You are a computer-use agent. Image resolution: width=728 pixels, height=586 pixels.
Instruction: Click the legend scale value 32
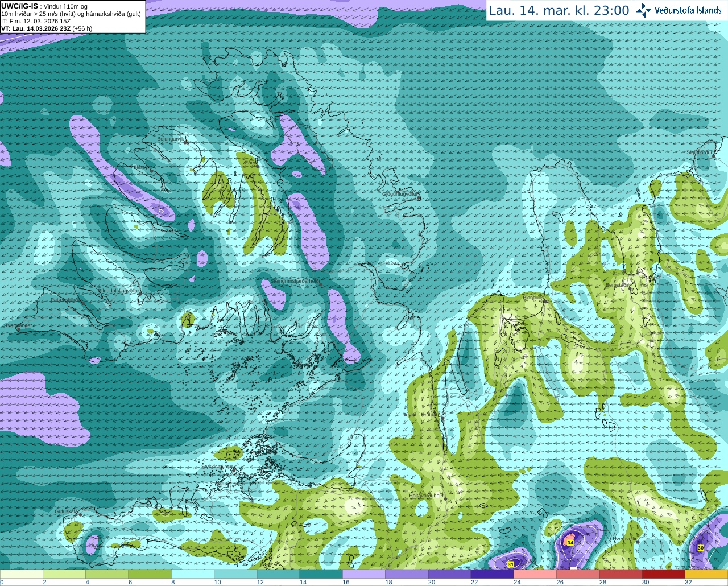[x=688, y=582]
